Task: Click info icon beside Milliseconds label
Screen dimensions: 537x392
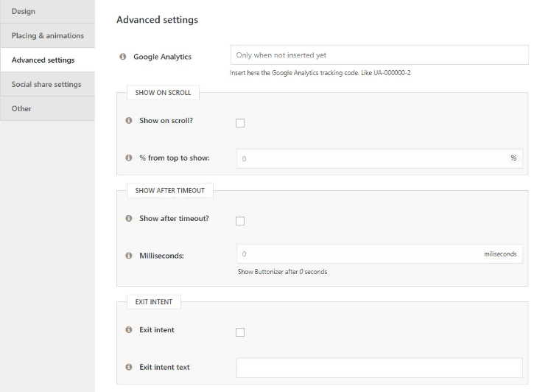Action: coord(129,256)
